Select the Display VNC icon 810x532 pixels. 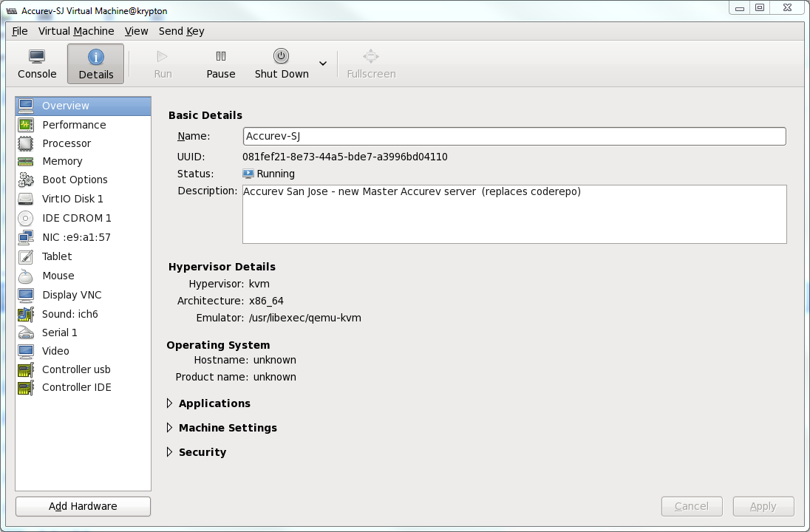coord(26,295)
